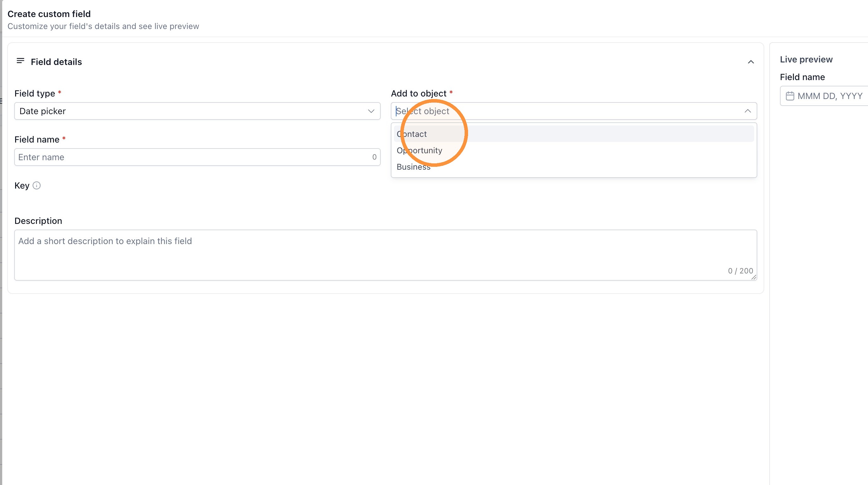This screenshot has width=868, height=485.
Task: Click the Enter name field
Action: pos(197,157)
